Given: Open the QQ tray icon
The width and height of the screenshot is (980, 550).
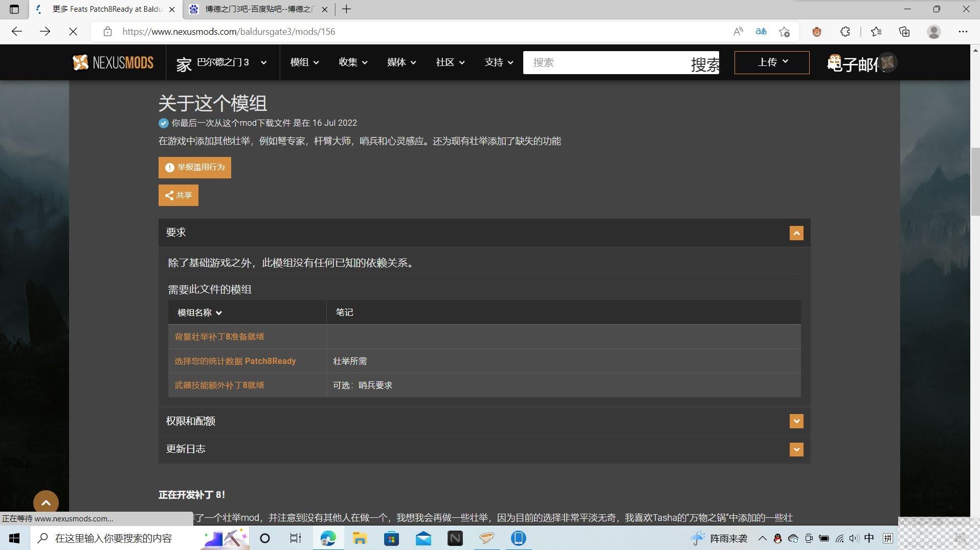Looking at the screenshot, I should click(777, 538).
